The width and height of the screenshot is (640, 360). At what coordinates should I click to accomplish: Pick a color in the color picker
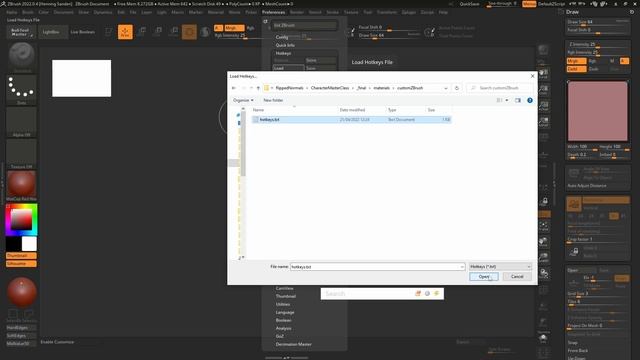[x=21, y=220]
